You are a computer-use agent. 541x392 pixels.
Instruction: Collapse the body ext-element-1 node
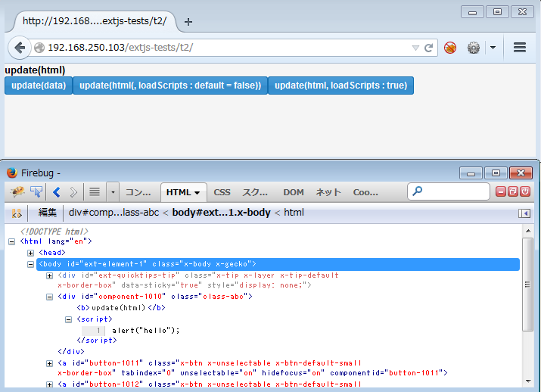pyautogui.click(x=31, y=264)
